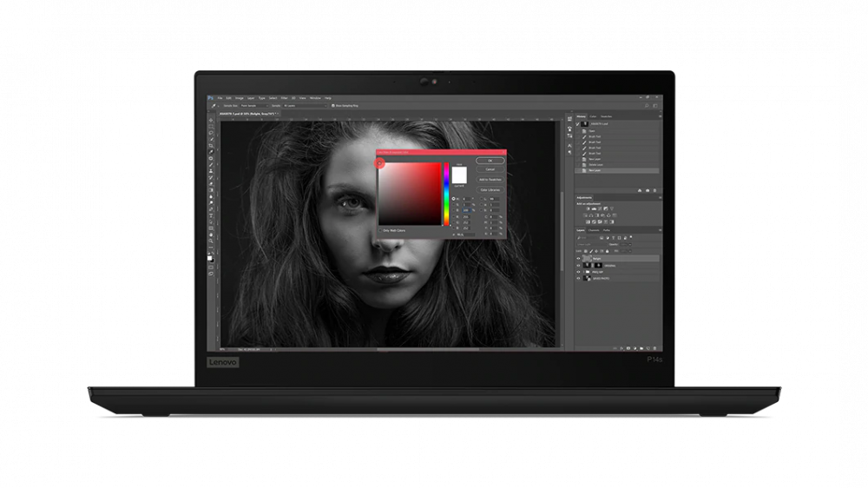Click Add to Swatches button
This screenshot has width=868, height=488.
[490, 179]
